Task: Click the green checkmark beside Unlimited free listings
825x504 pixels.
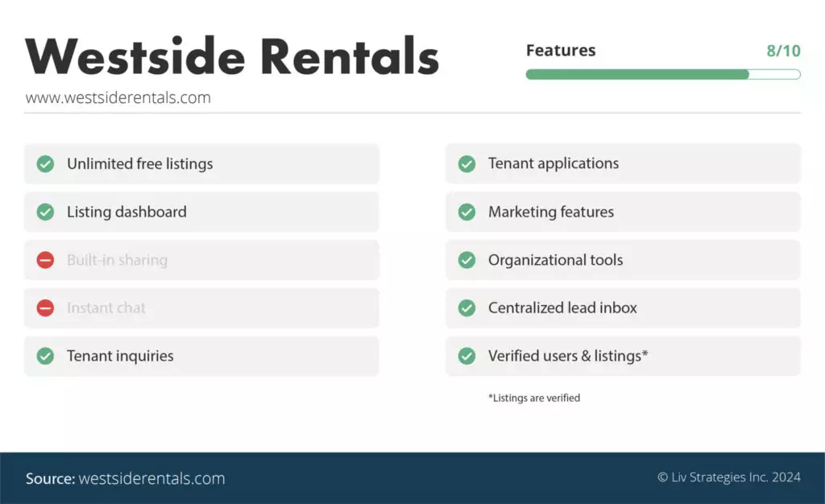Action: [x=45, y=163]
